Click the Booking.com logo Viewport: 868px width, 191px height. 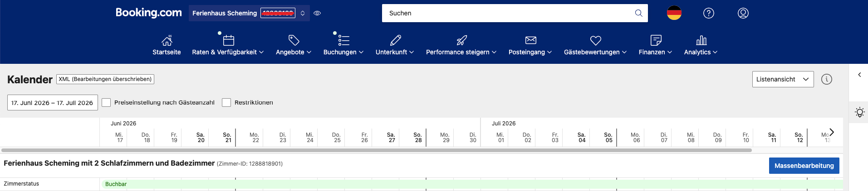(x=148, y=13)
